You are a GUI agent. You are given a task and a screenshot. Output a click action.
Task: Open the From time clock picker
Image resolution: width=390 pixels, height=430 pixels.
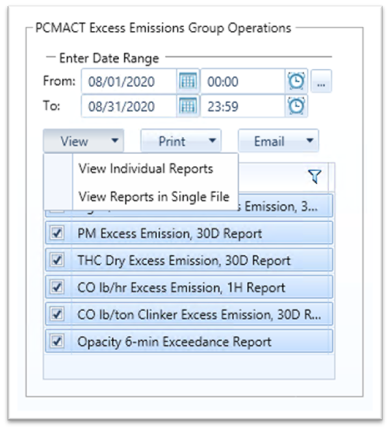pos(296,81)
